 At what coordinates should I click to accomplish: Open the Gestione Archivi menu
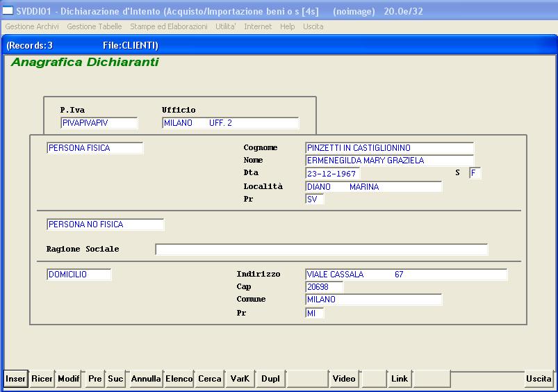tap(32, 26)
